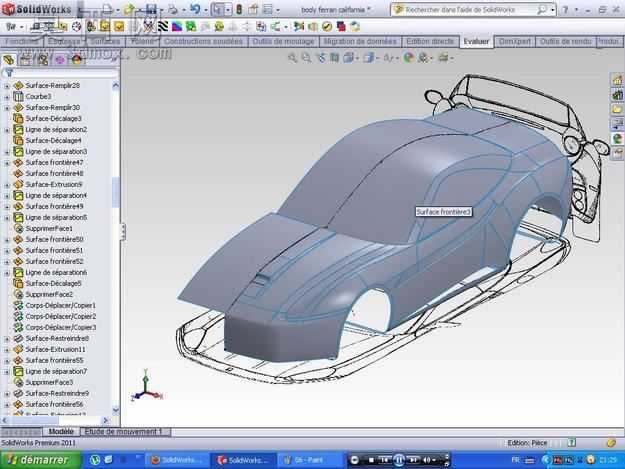Switch to Migration de données tab
Viewport: 625px width, 469px height.
(x=360, y=41)
